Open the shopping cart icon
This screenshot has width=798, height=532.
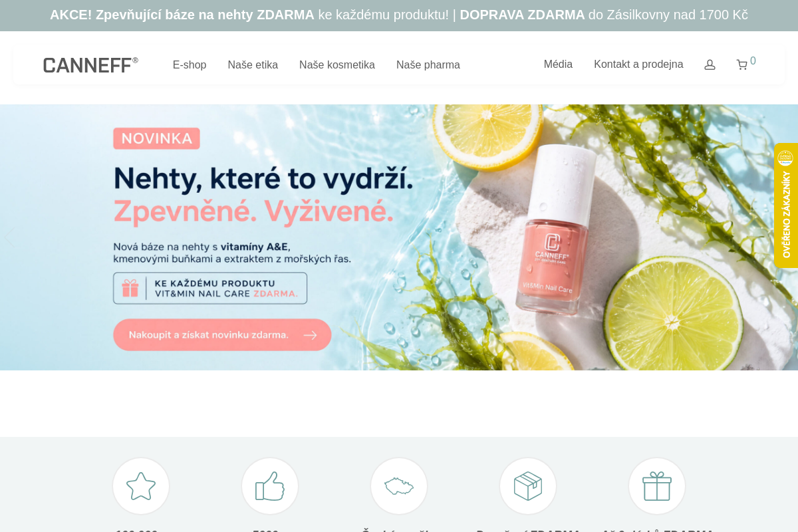click(741, 65)
